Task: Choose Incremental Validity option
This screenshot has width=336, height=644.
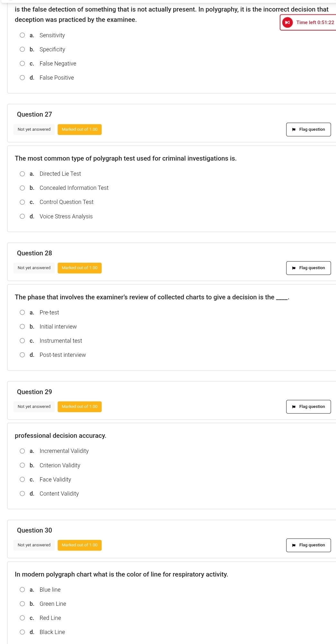Action: coord(23,451)
